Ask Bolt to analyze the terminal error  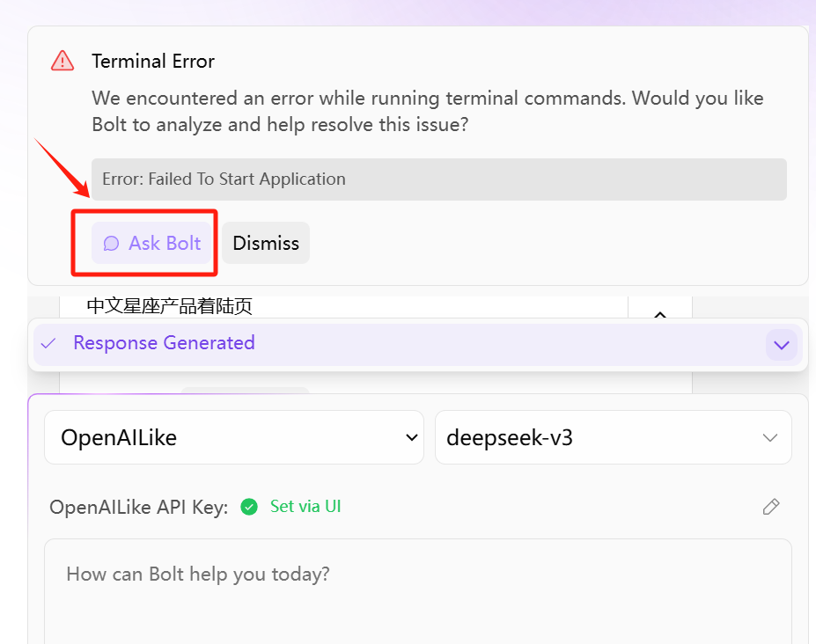(x=151, y=243)
